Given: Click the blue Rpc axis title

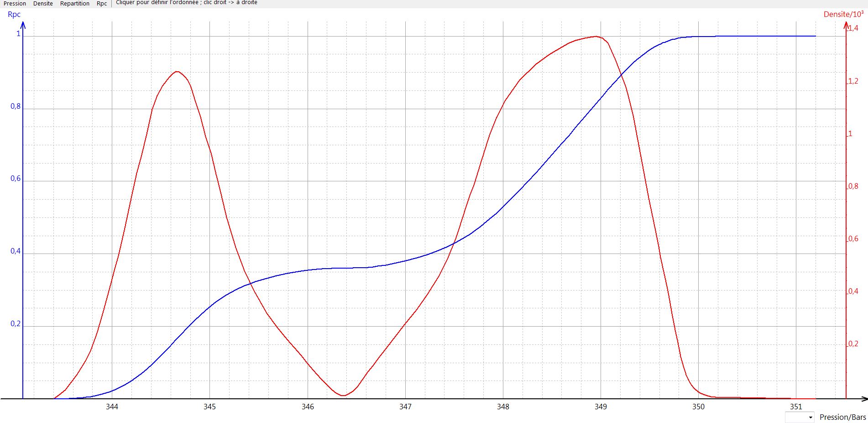Looking at the screenshot, I should 14,14.
